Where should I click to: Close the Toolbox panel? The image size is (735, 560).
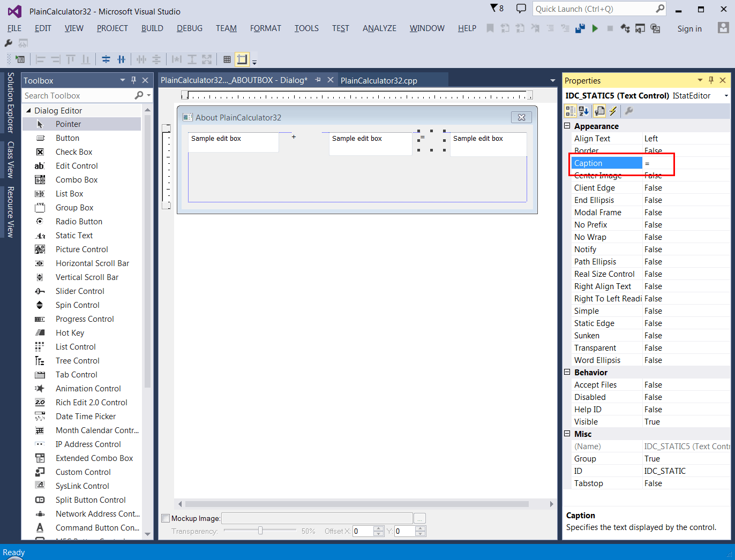(x=145, y=80)
